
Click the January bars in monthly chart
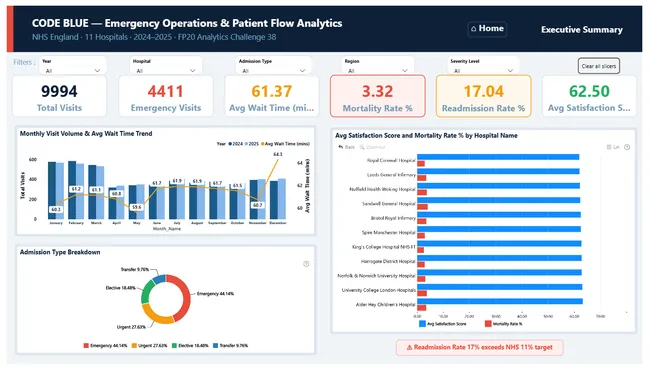(56, 191)
